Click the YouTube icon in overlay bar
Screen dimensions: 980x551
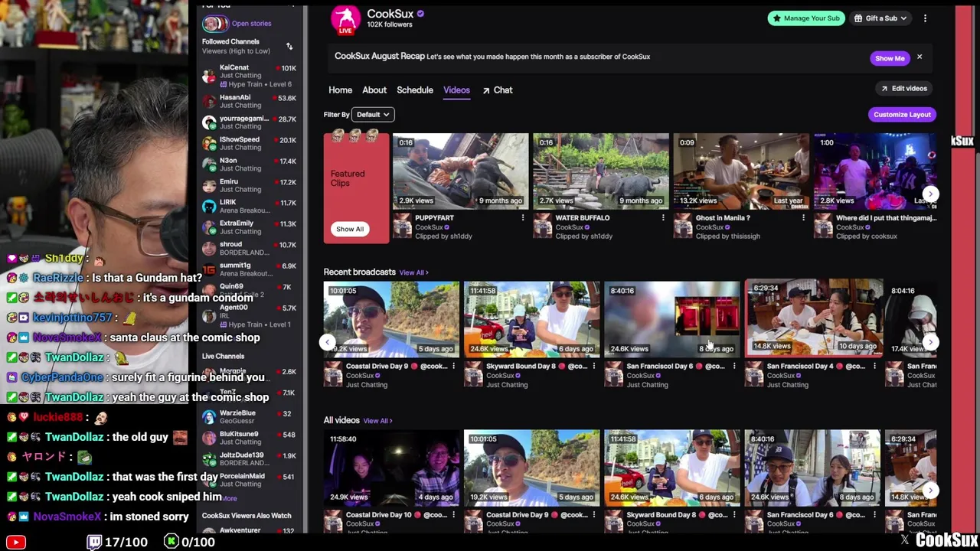15,542
